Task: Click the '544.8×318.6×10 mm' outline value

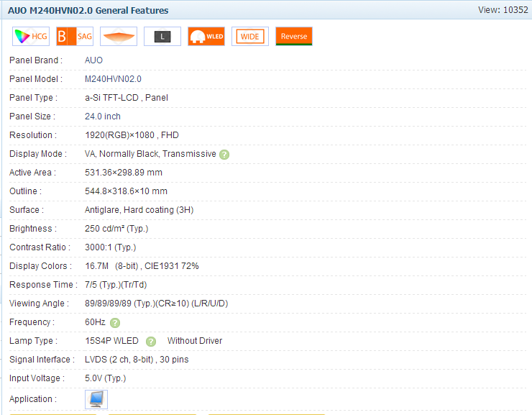Action: point(126,191)
